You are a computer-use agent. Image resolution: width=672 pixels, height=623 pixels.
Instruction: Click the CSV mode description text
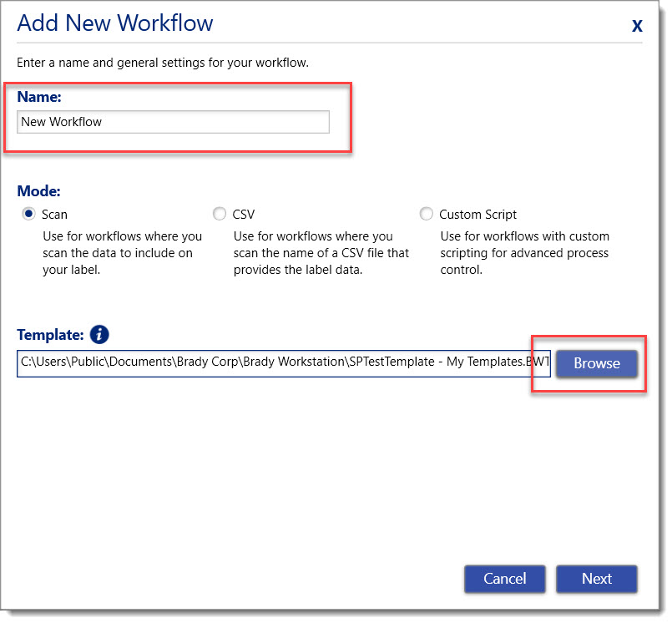tap(322, 252)
